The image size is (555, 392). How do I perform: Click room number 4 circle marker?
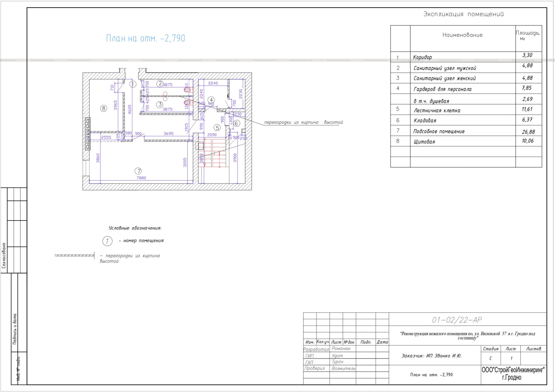pos(211,100)
